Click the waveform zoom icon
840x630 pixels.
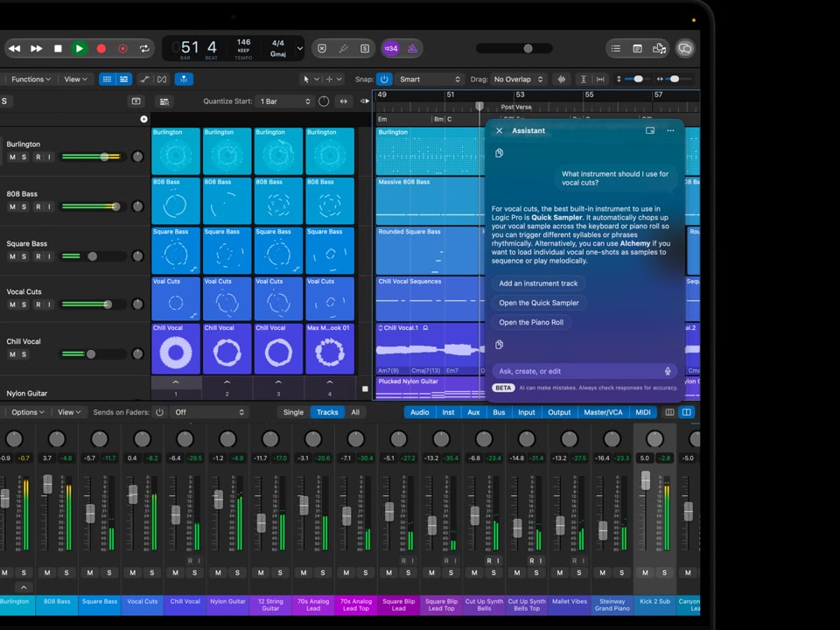(x=562, y=80)
